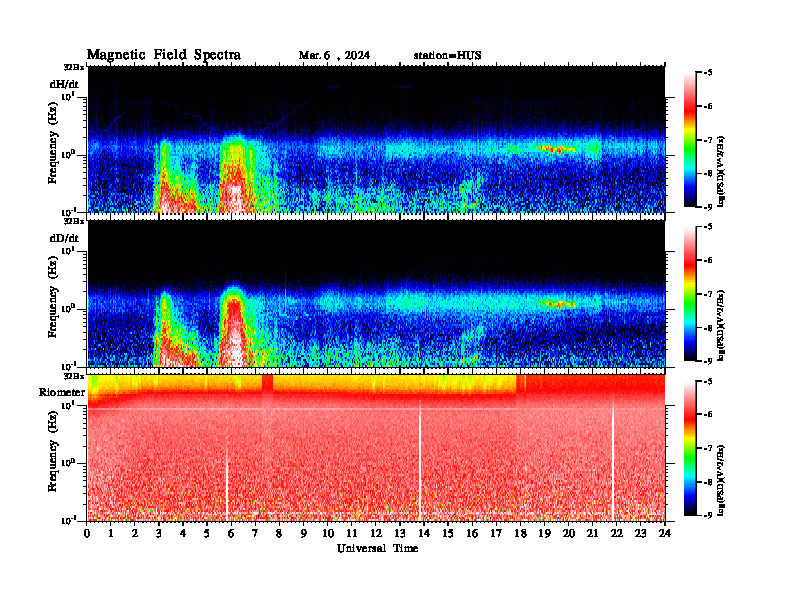
Task: Click the 'station=HUS' label
Action: [x=447, y=56]
